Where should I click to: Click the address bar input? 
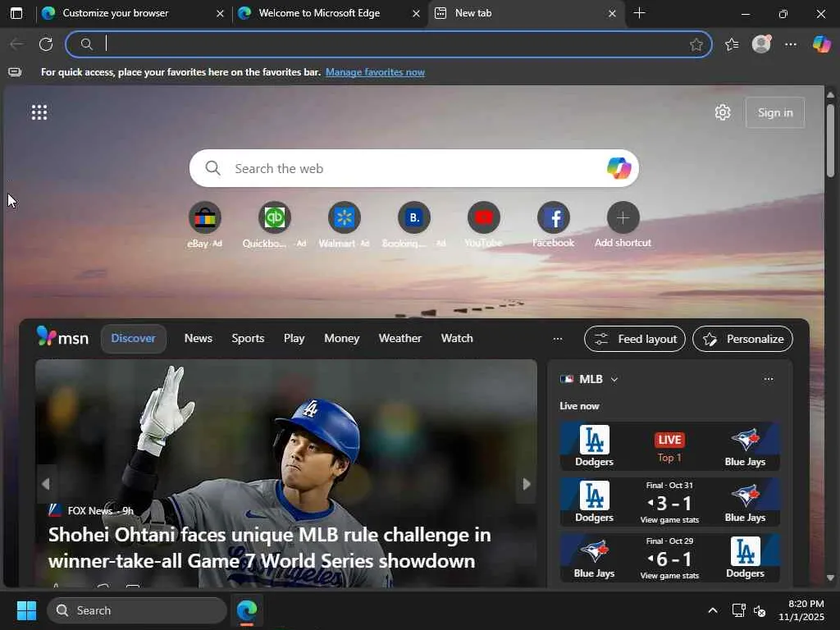(388, 44)
